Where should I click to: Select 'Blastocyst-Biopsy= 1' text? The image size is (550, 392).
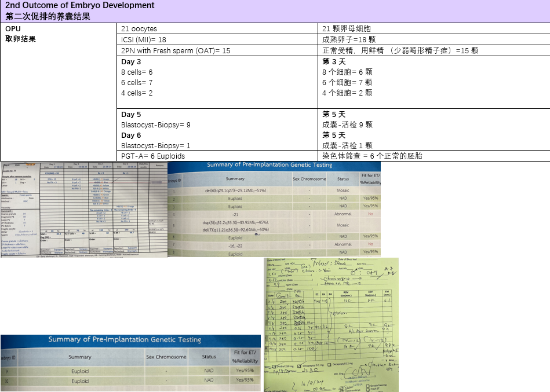156,146
